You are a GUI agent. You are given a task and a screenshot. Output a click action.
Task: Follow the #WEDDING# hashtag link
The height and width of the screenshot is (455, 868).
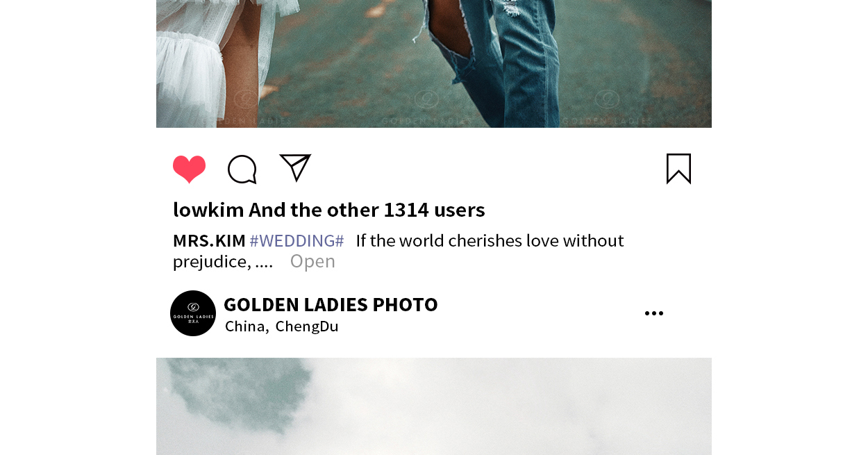(x=297, y=241)
